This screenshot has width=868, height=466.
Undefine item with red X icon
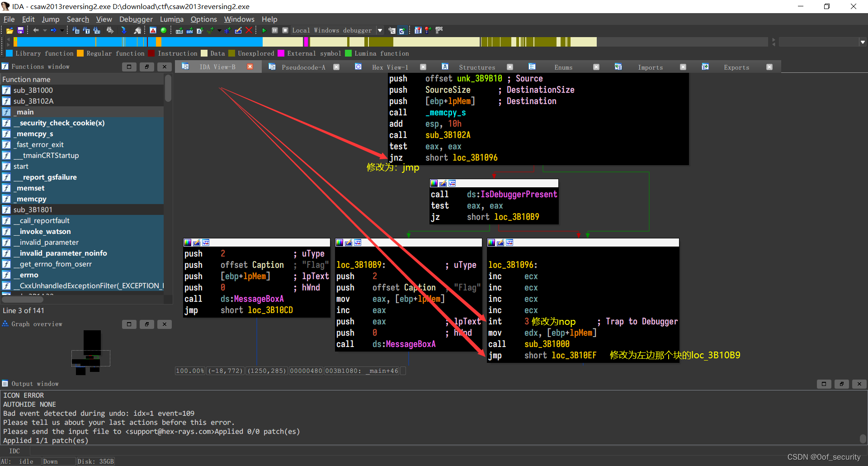click(249, 30)
